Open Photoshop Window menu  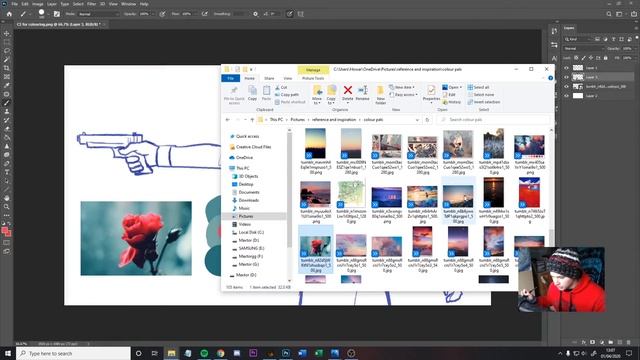(x=129, y=4)
